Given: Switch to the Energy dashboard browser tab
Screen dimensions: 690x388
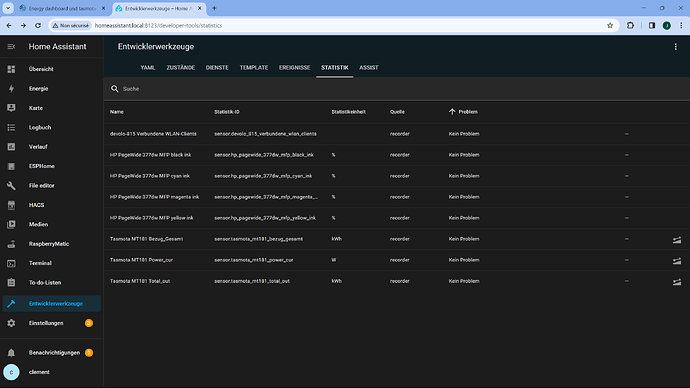Looking at the screenshot, I should 61,8.
